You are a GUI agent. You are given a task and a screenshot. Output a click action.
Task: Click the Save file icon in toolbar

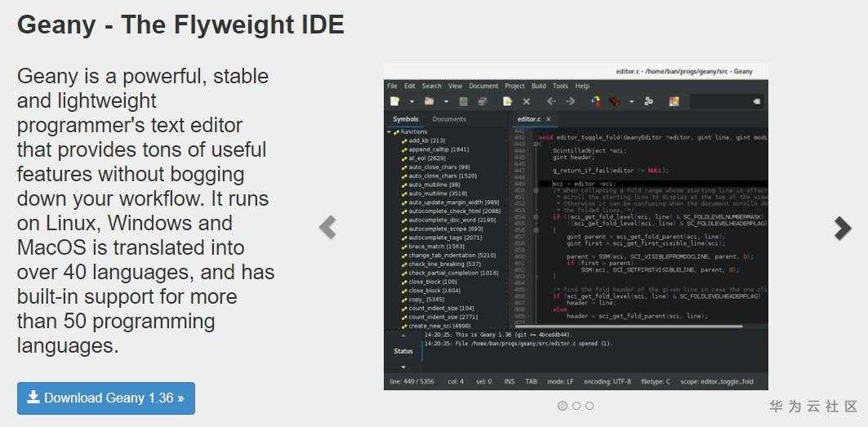[464, 101]
